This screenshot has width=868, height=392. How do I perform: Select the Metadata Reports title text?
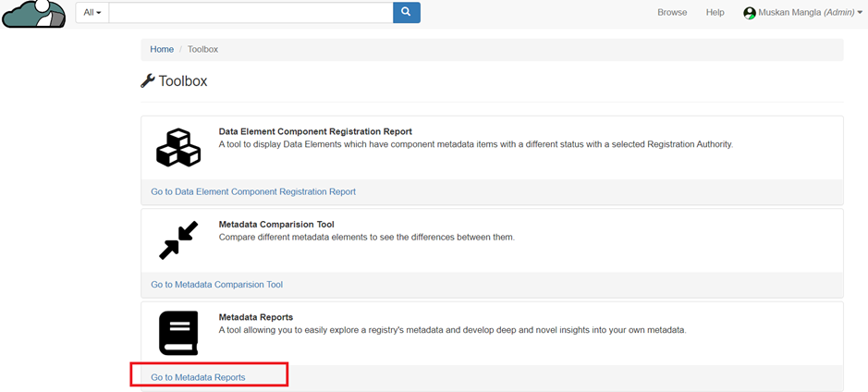coord(255,317)
